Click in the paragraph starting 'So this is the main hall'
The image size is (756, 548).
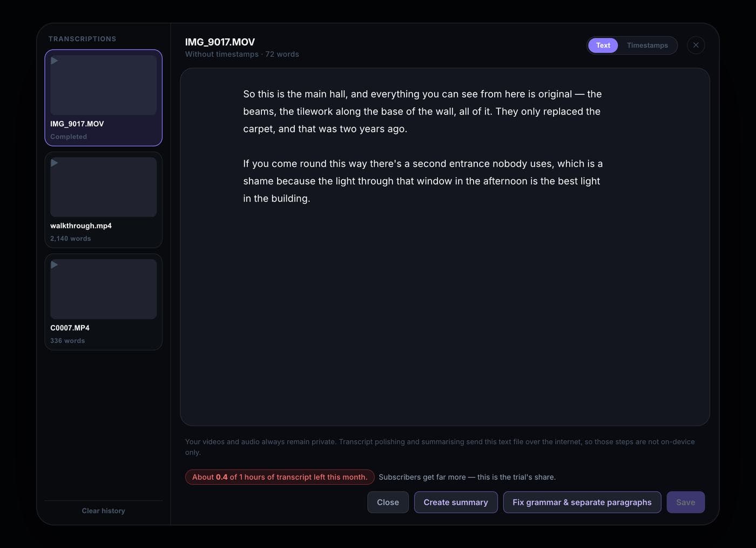pos(422,111)
